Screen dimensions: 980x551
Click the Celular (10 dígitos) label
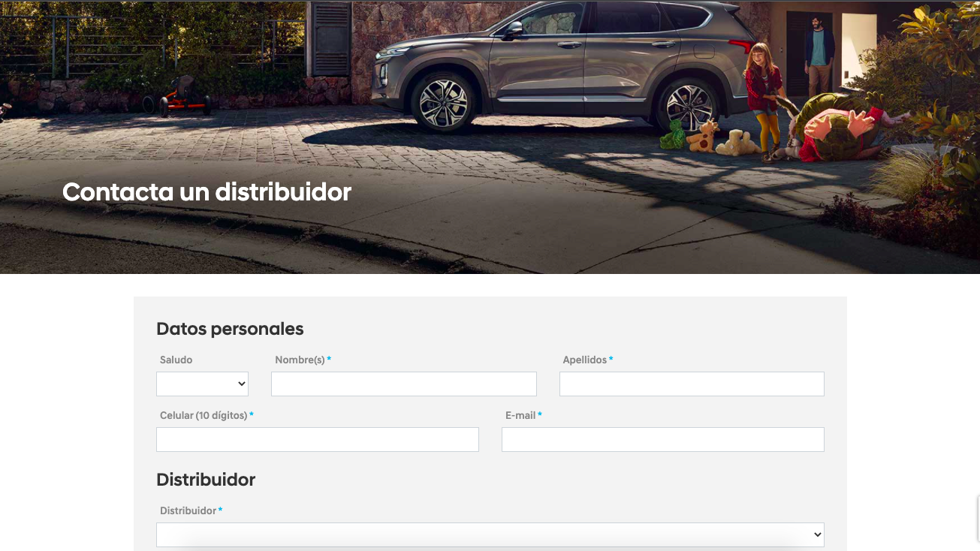tap(204, 415)
